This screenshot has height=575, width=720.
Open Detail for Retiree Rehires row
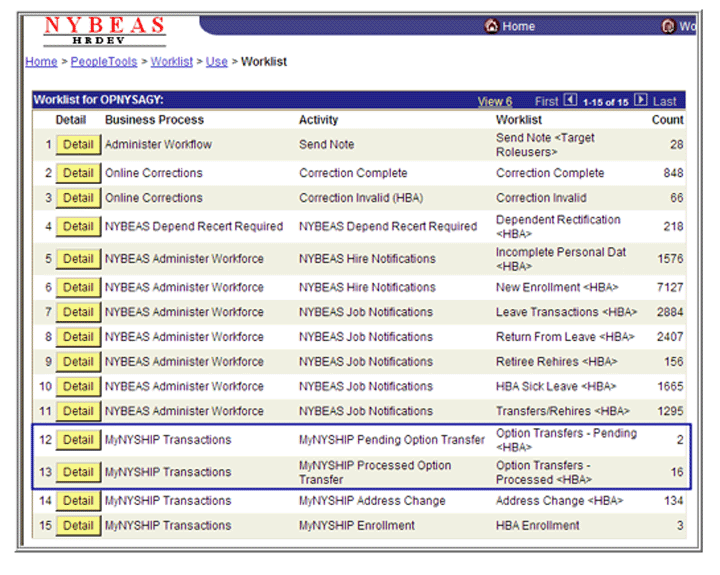coord(78,362)
